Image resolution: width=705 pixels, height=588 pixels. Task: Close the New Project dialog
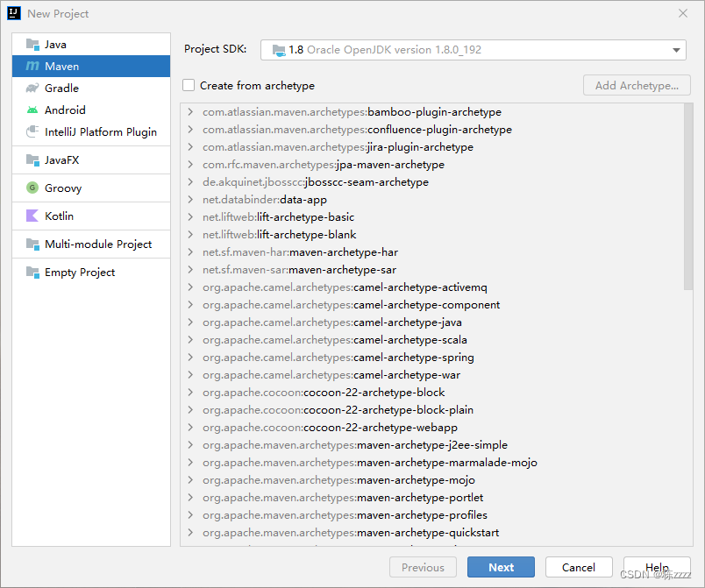click(683, 13)
